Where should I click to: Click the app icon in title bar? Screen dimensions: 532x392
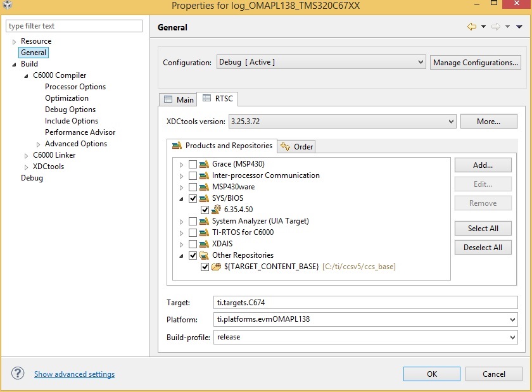[8, 5]
